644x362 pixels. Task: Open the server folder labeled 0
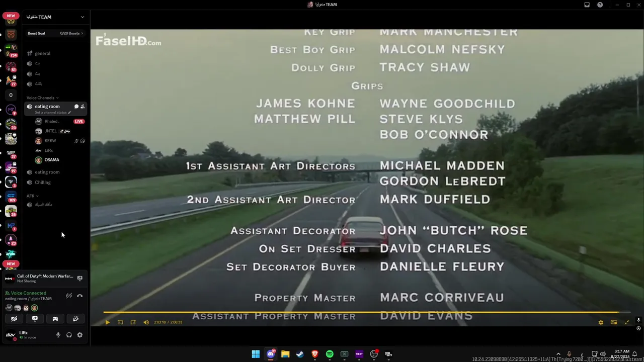tap(11, 95)
